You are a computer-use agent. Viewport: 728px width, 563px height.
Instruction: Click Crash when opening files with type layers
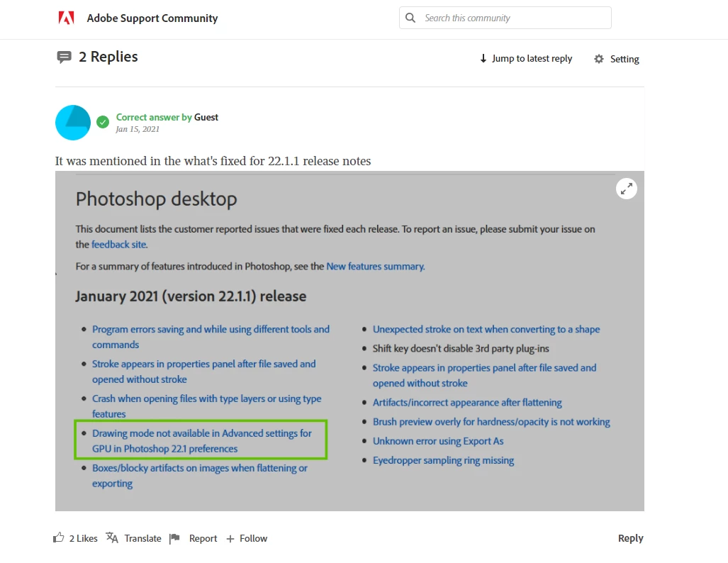coord(206,406)
